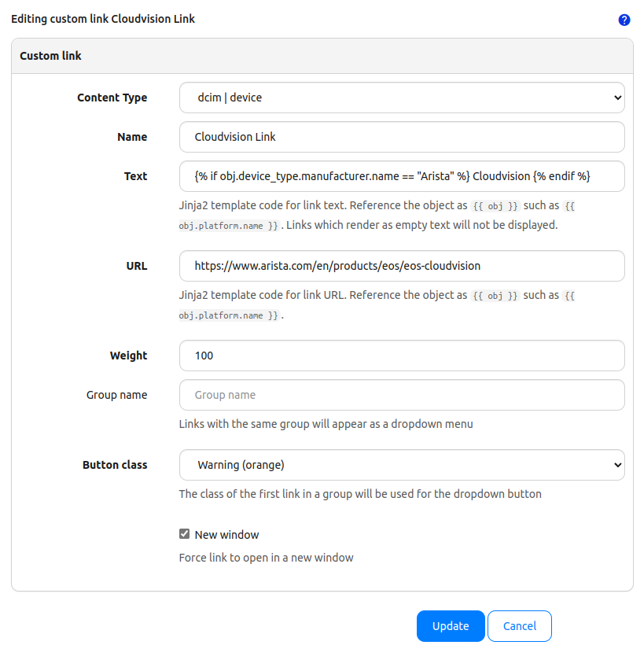Click the "URL" field label
Viewport: 644px width, 645px height.
click(136, 266)
